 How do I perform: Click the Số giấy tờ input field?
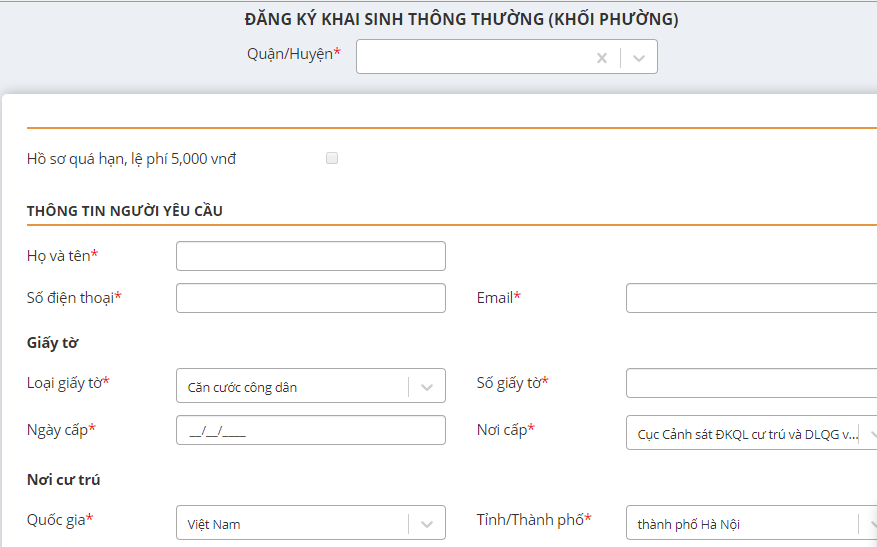[750, 383]
